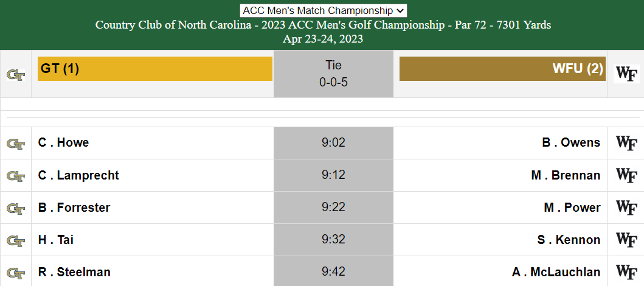Click the 9:42 tee time cell

click(333, 271)
